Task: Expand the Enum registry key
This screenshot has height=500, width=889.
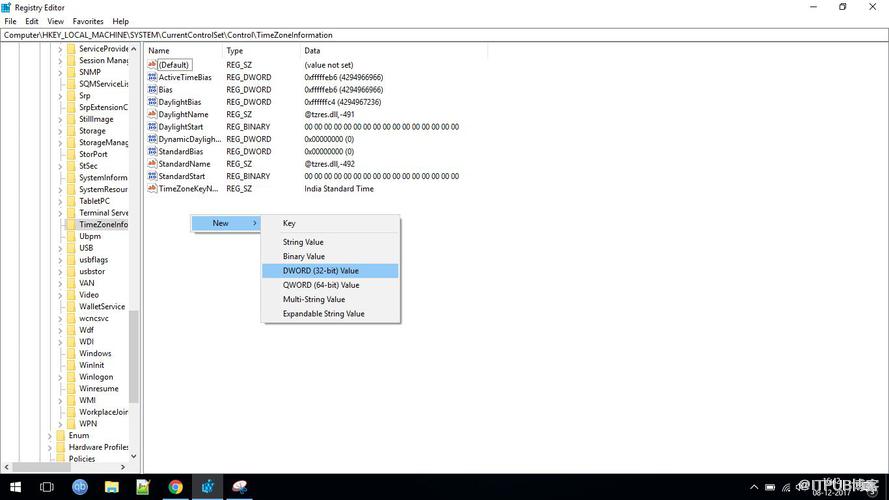Action: 50,435
